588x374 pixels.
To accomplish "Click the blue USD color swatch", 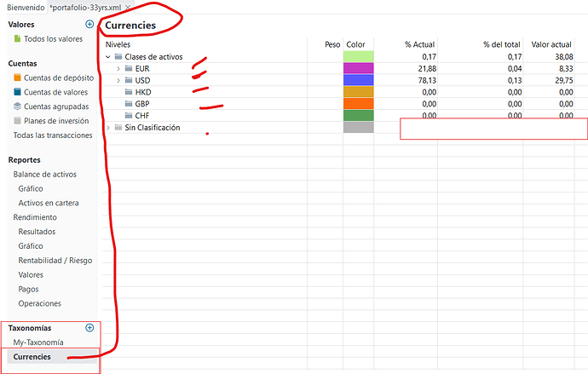I will (358, 81).
